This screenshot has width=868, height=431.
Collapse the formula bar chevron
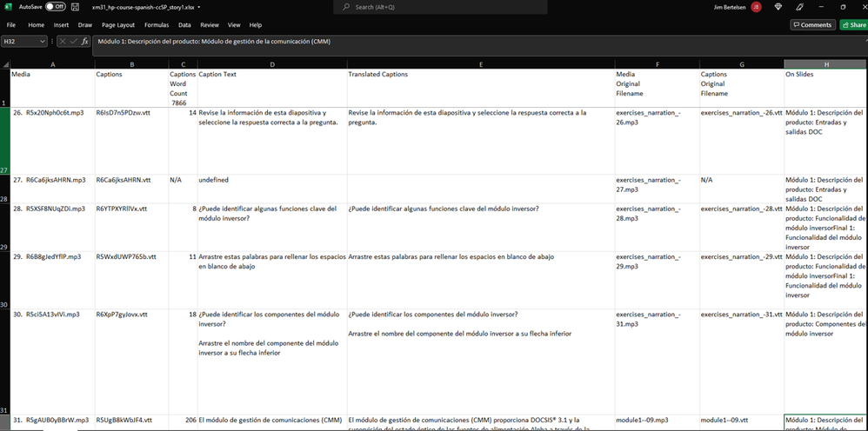pos(865,40)
